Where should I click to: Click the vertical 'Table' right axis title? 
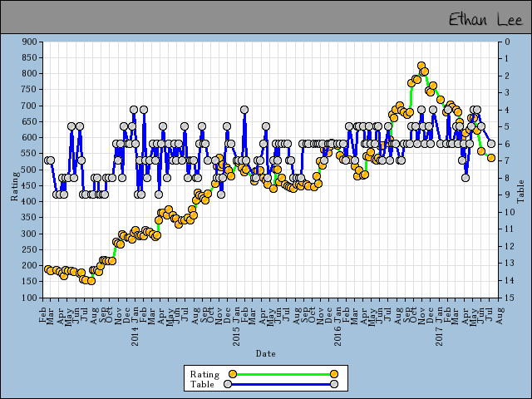pos(521,192)
